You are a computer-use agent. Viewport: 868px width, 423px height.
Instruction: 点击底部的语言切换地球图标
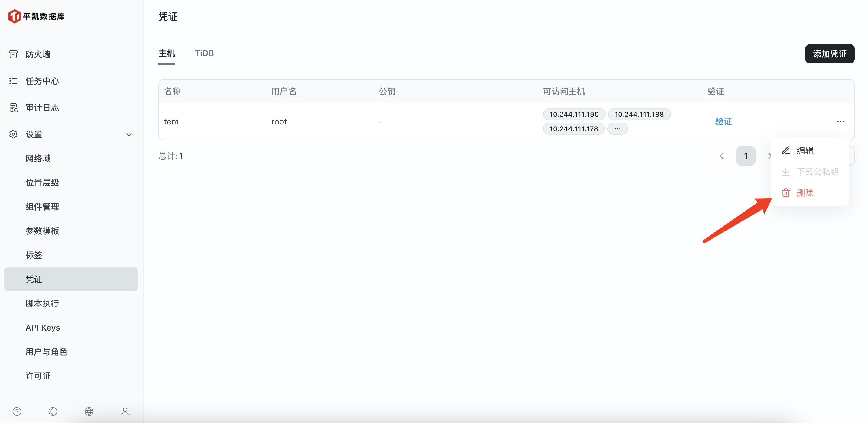coord(89,411)
